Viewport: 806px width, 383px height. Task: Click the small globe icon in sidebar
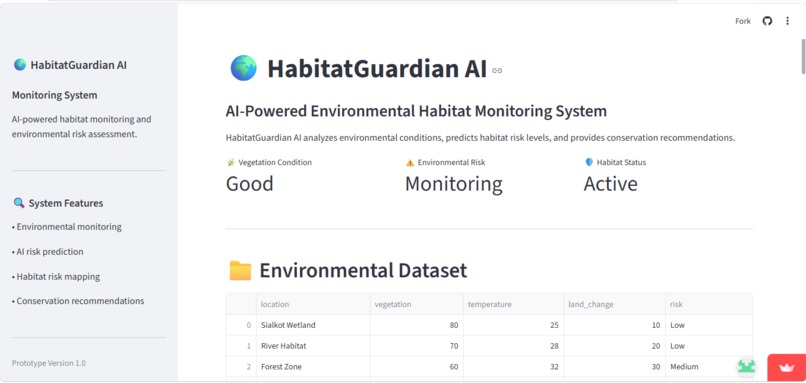coord(20,65)
